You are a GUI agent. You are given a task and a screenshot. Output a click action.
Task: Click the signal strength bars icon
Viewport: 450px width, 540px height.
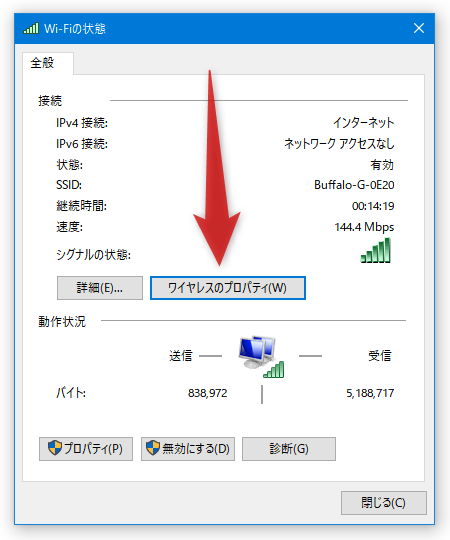376,250
